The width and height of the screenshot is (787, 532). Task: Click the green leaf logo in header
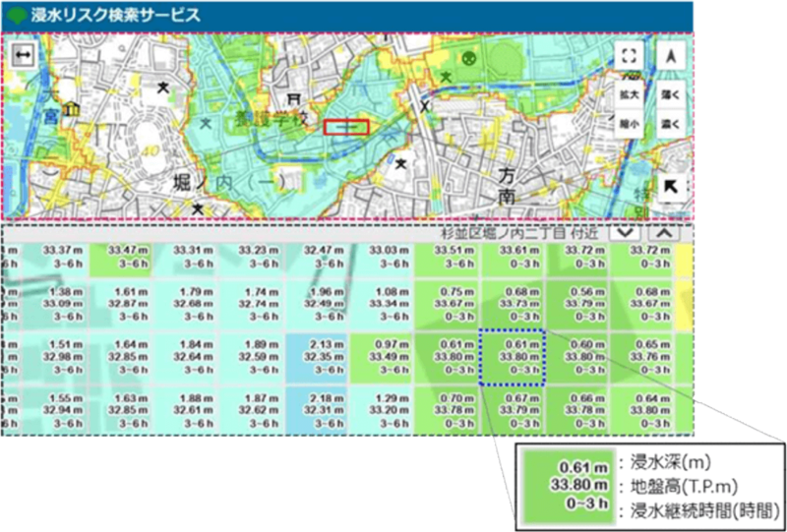17,15
